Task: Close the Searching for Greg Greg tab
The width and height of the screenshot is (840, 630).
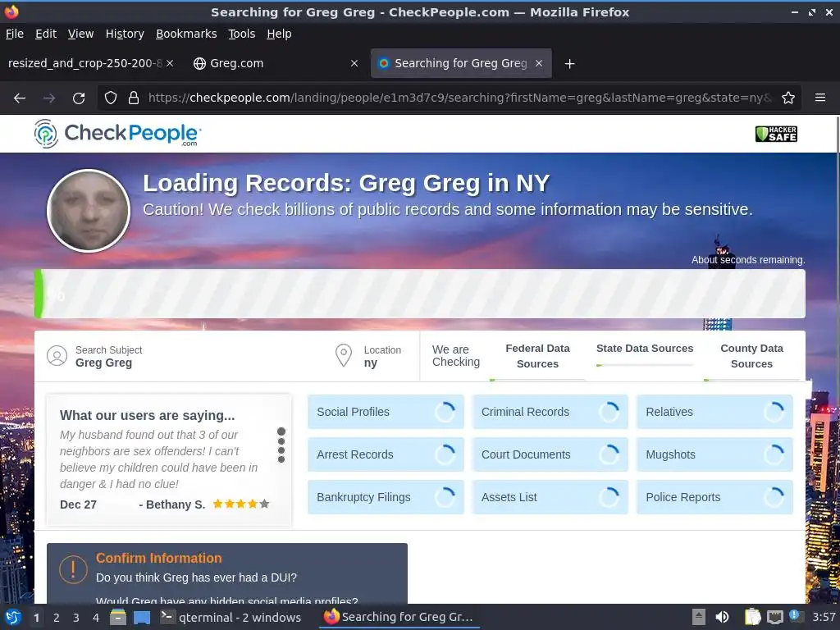Action: click(x=539, y=63)
